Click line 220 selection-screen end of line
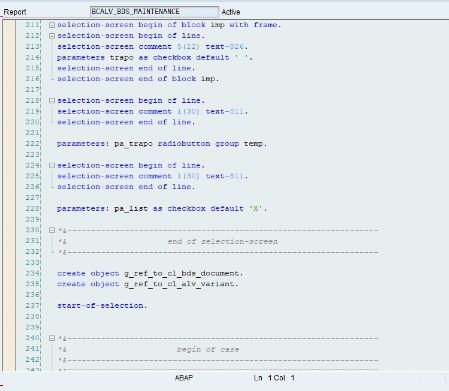The image size is (449, 391). pyautogui.click(x=126, y=122)
